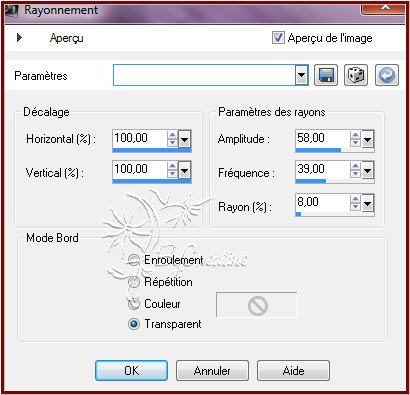Viewport: 410px width, 395px height.
Task: Open the Paramètres presets dropdown
Action: pyautogui.click(x=302, y=75)
